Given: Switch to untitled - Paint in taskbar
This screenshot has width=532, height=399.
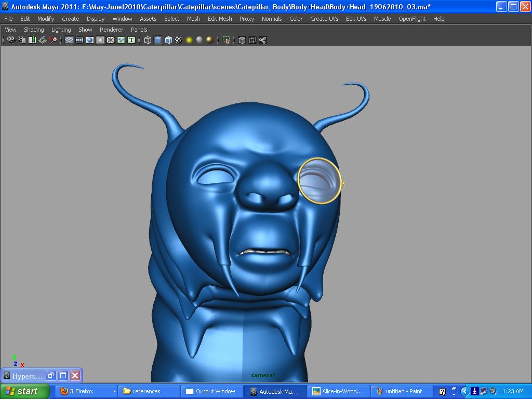Looking at the screenshot, I should 402,391.
